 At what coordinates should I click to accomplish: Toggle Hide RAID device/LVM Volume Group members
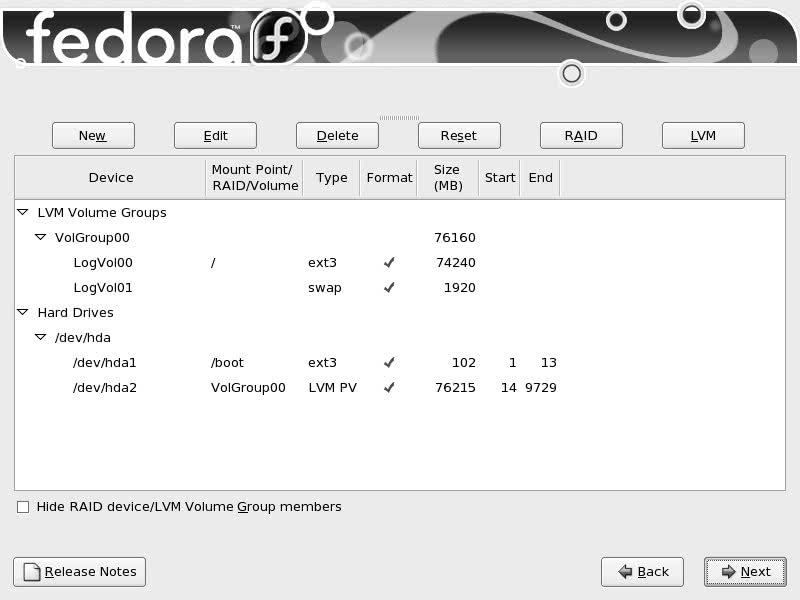pyautogui.click(x=23, y=507)
